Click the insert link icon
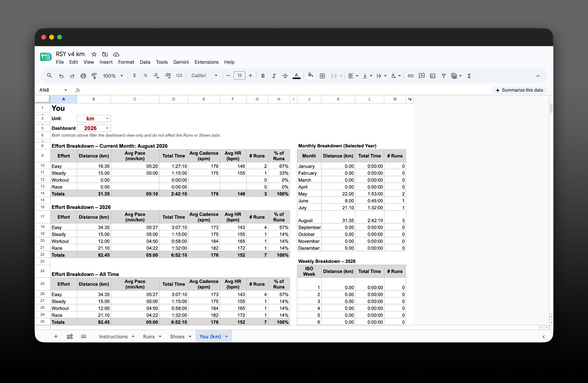This screenshot has height=383, width=588. click(411, 76)
